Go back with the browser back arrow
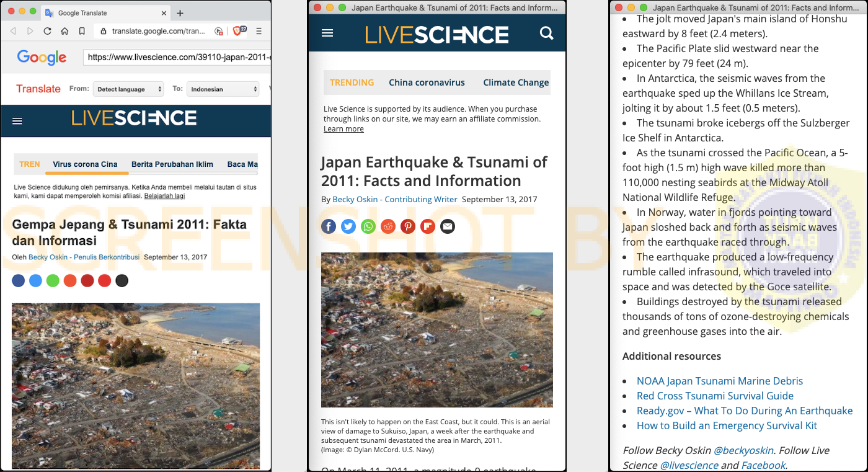 click(14, 31)
